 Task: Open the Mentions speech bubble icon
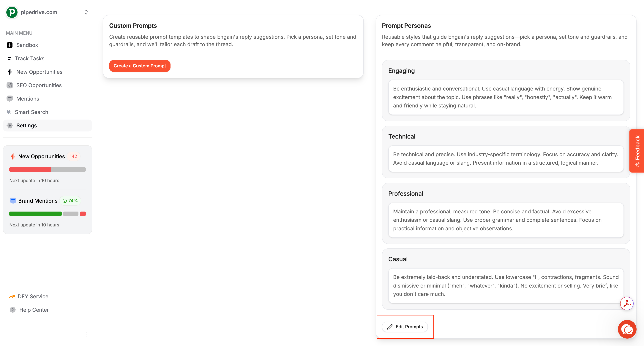[10, 99]
